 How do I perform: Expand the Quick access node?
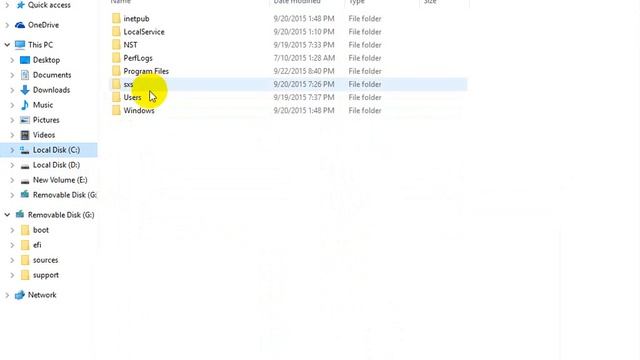(7, 5)
